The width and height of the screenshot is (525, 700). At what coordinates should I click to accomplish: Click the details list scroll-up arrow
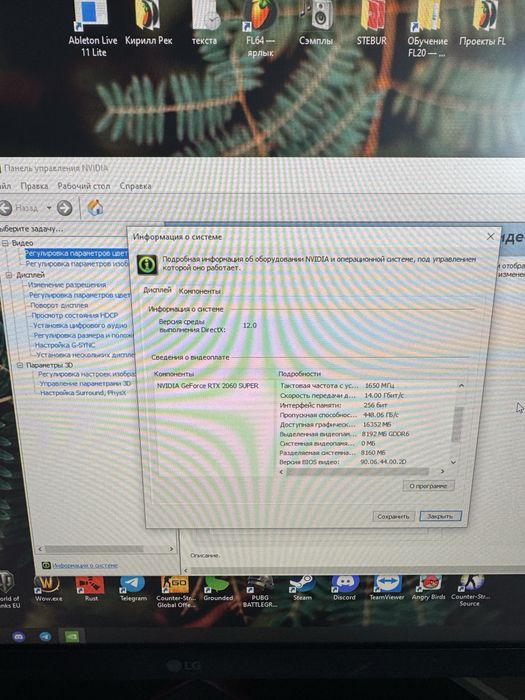461,385
